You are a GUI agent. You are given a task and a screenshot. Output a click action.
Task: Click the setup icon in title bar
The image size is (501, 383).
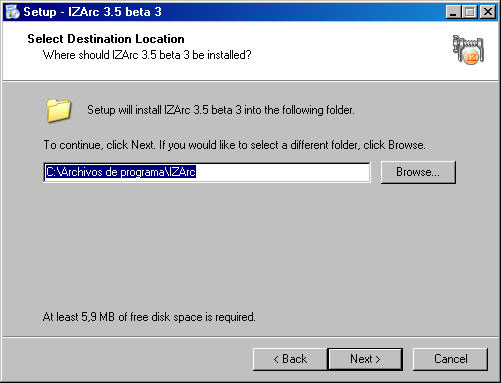click(x=13, y=12)
